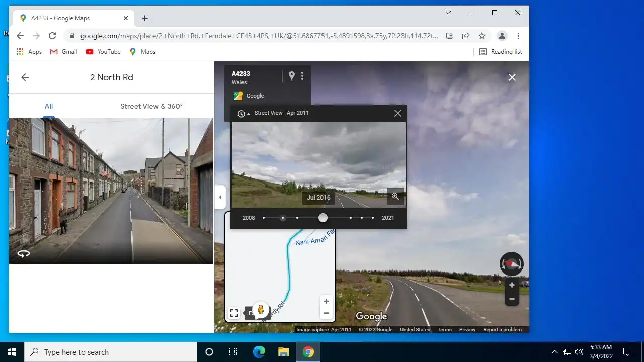This screenshot has width=644, height=362.
Task: Select last timeline dot near 2021
Action: coord(373,218)
